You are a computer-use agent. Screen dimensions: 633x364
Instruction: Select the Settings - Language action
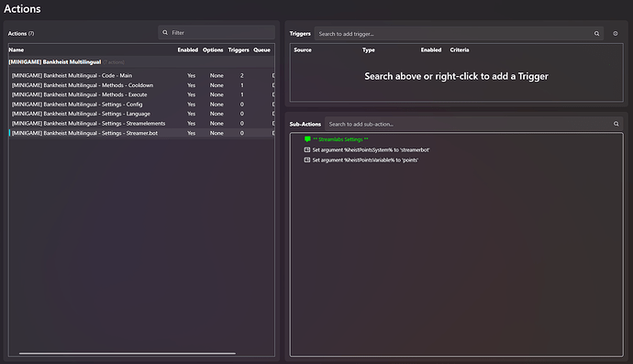point(141,114)
